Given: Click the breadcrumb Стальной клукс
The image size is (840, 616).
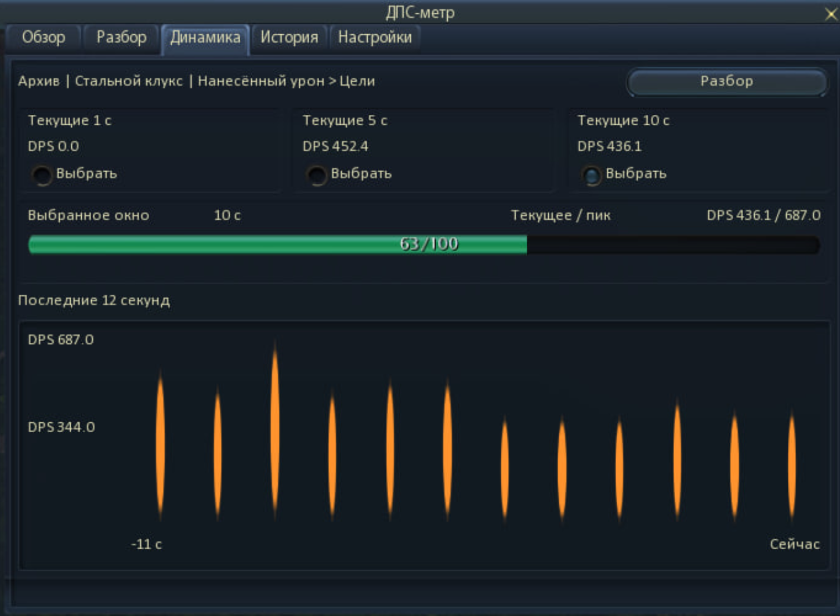Looking at the screenshot, I should click(129, 81).
